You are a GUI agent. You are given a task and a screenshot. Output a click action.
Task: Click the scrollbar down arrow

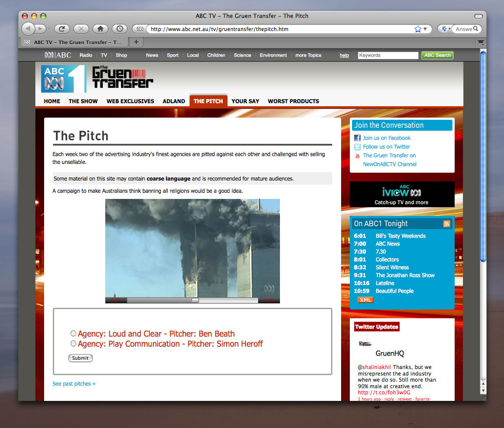[x=483, y=391]
